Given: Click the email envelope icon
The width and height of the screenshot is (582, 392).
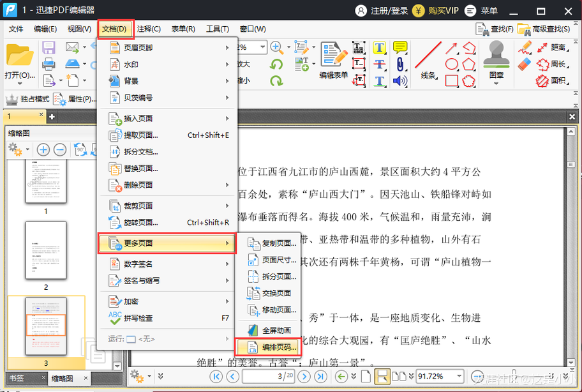Looking at the screenshot, I should click(x=72, y=47).
